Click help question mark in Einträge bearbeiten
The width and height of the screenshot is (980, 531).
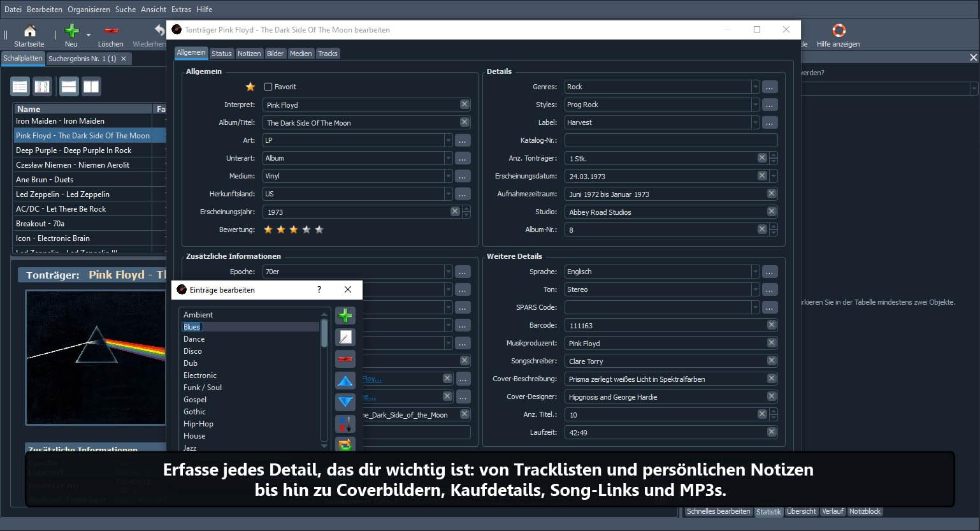319,289
